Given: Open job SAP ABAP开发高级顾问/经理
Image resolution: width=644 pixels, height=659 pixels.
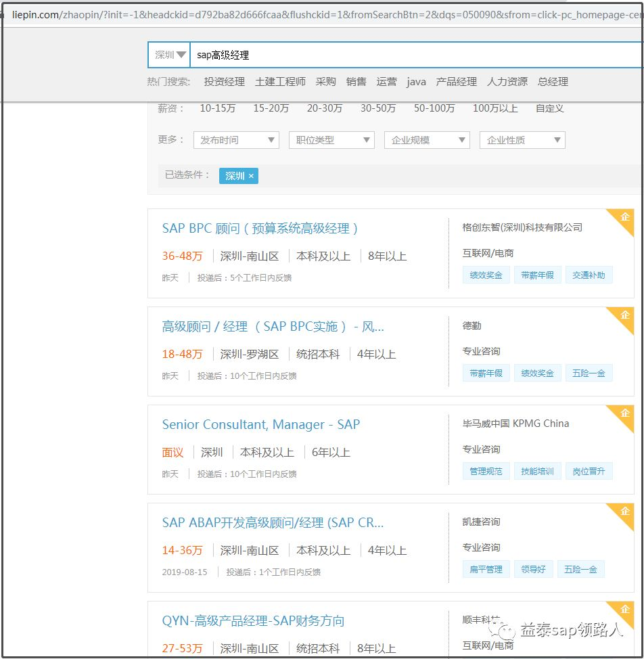Looking at the screenshot, I should point(273,522).
